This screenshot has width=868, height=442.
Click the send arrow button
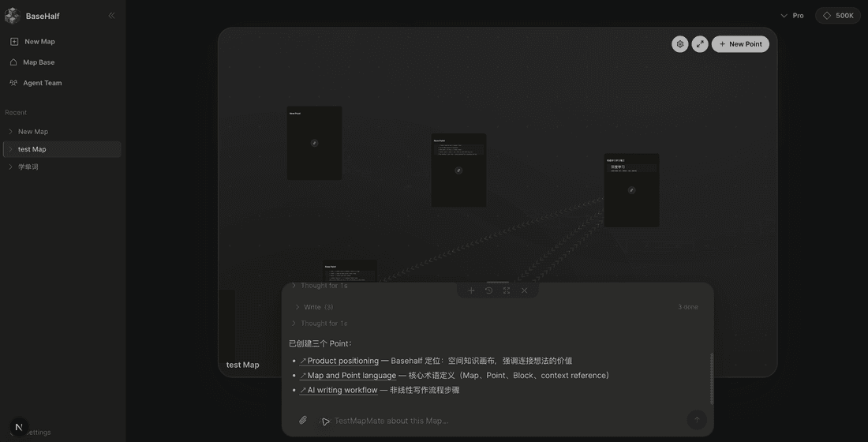(x=697, y=420)
